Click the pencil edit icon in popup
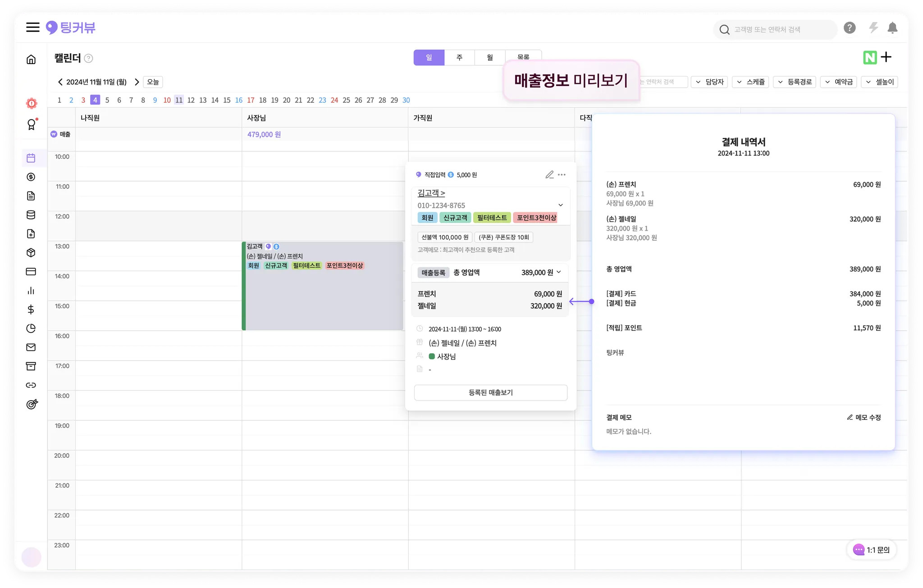This screenshot has width=923, height=588. click(549, 175)
